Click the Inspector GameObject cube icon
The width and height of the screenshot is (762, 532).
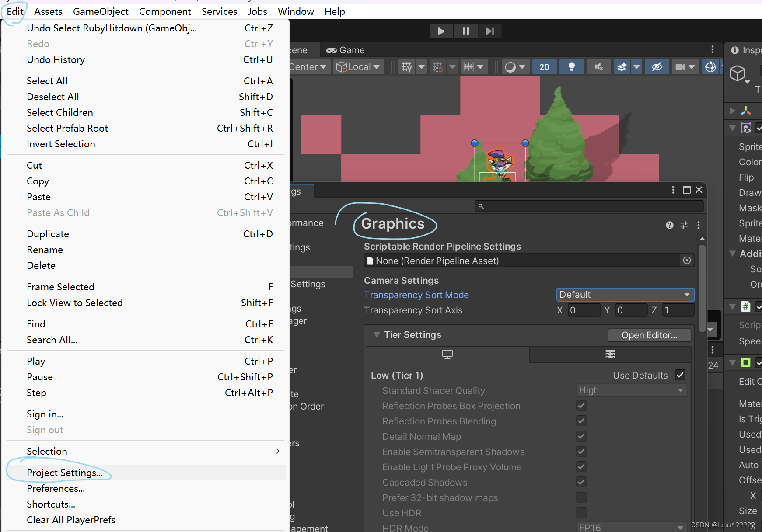(738, 73)
